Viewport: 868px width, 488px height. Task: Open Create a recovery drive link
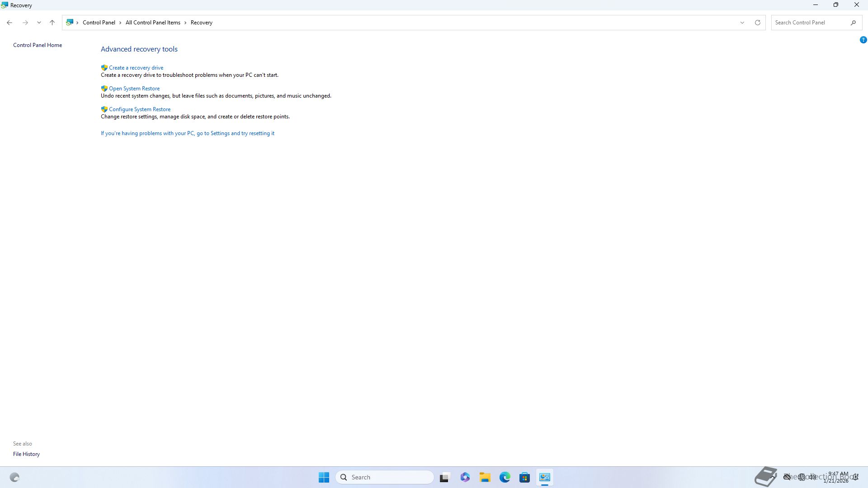click(136, 68)
